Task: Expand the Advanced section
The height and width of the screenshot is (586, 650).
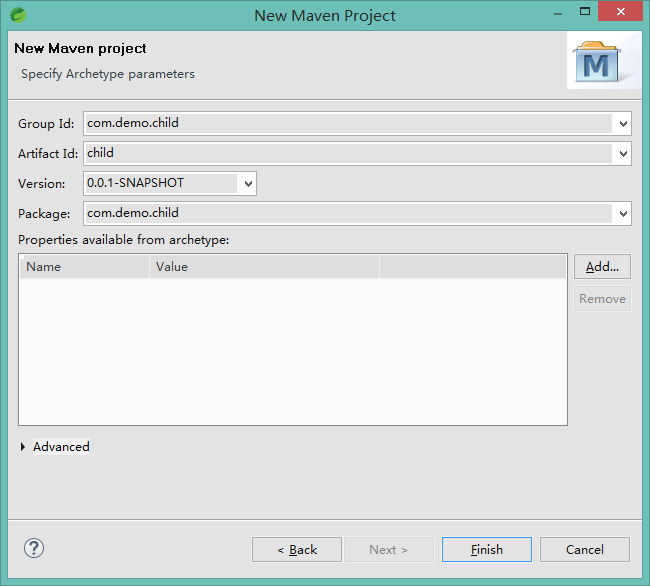Action: pyautogui.click(x=23, y=447)
